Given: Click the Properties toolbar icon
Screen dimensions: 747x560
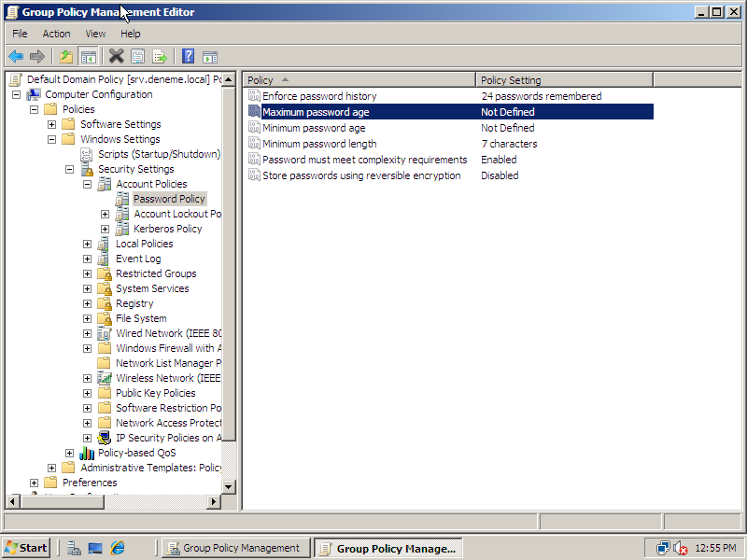Looking at the screenshot, I should pyautogui.click(x=137, y=57).
